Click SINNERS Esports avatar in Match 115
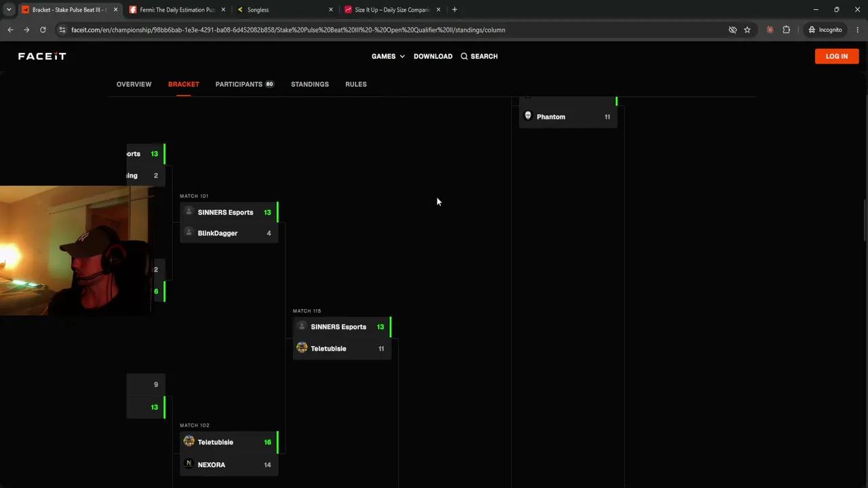This screenshot has width=868, height=488. (x=302, y=326)
